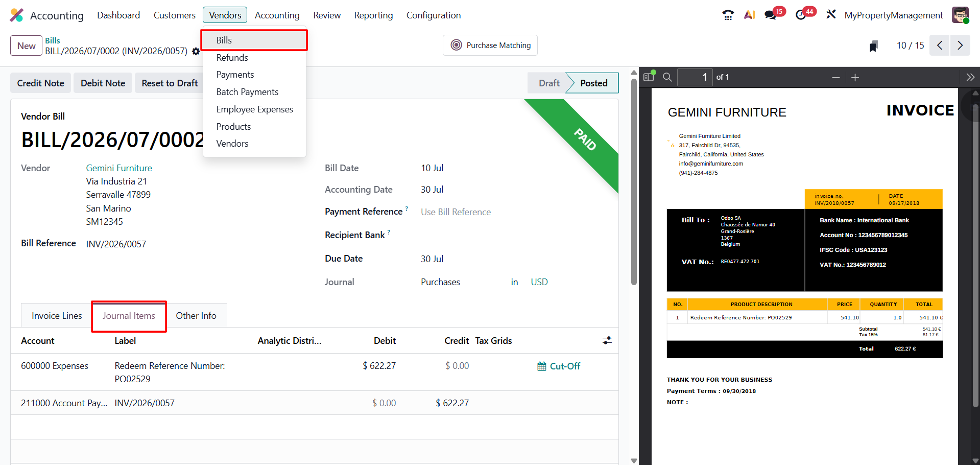
Task: Open the AI assistant icon
Action: coord(749,15)
